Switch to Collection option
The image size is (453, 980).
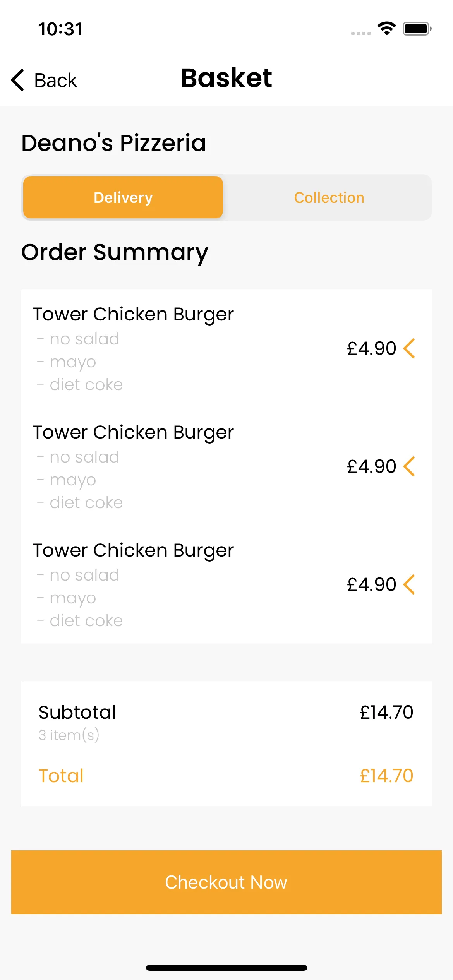[x=329, y=197]
